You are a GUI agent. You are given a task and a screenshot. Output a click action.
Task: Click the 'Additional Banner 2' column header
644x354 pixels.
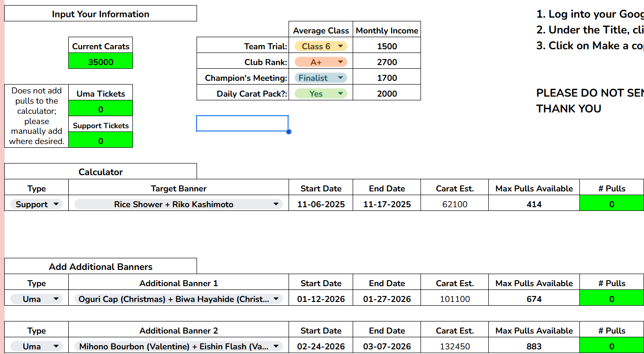(178, 329)
